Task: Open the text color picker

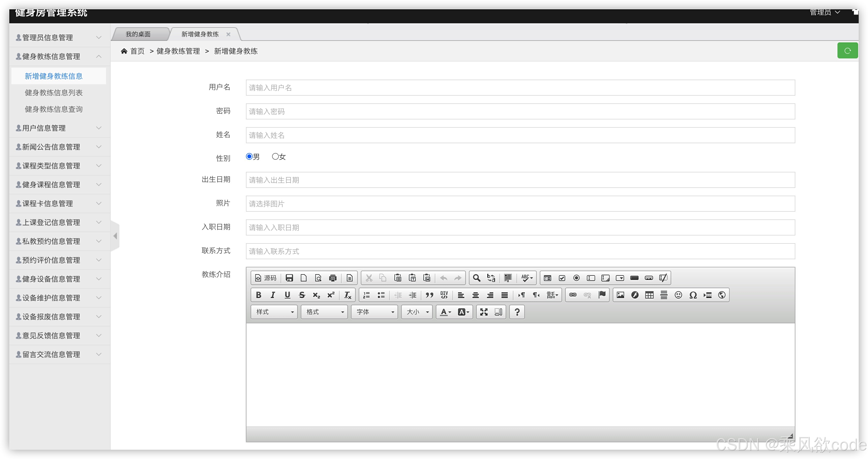Action: click(445, 312)
